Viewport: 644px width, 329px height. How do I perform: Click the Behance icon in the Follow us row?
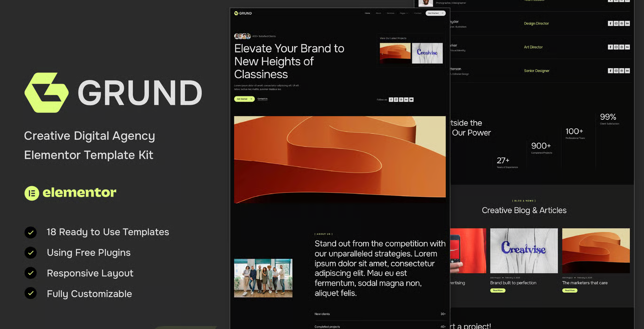pos(405,100)
